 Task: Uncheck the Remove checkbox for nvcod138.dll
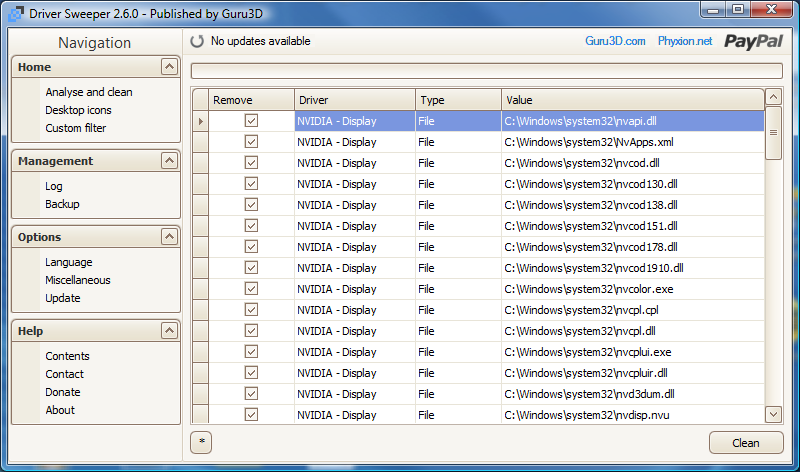(x=251, y=205)
